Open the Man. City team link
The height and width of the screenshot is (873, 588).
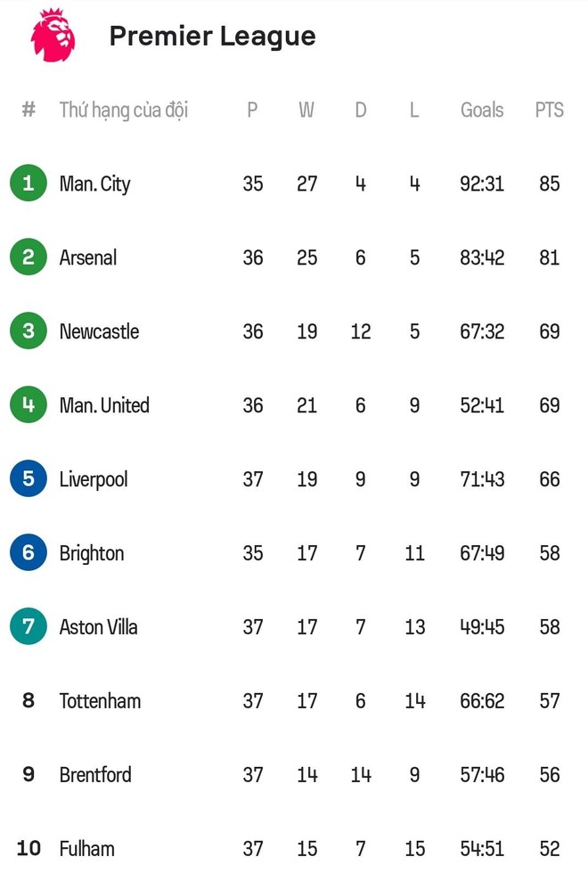[x=94, y=184]
